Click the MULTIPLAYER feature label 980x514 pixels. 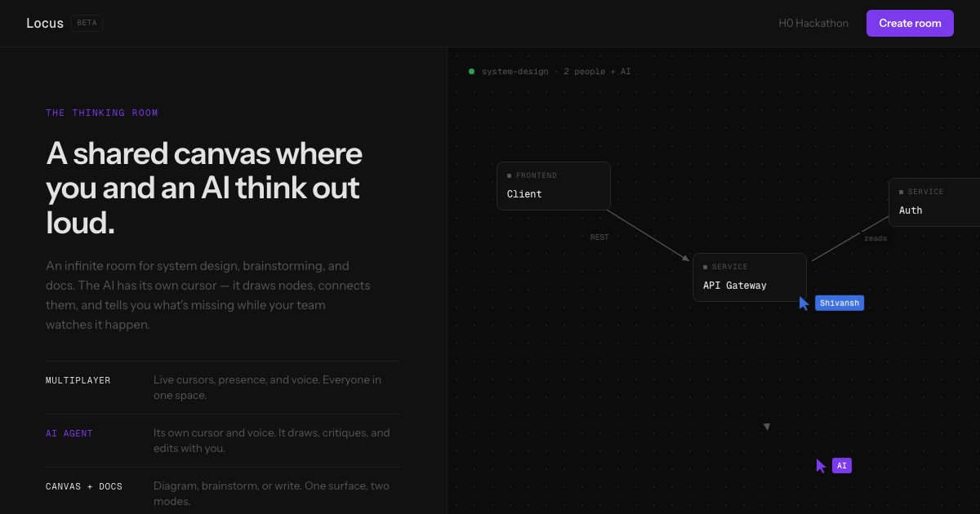click(78, 380)
